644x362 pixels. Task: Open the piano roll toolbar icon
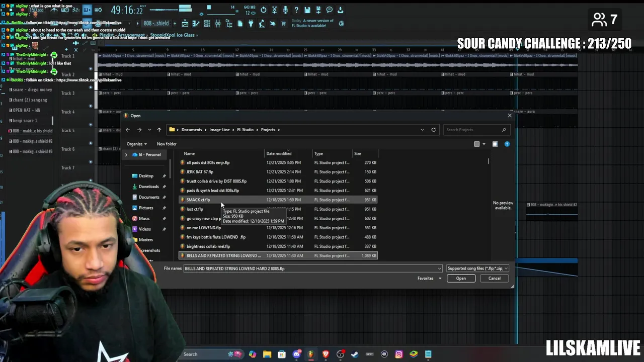[196, 24]
